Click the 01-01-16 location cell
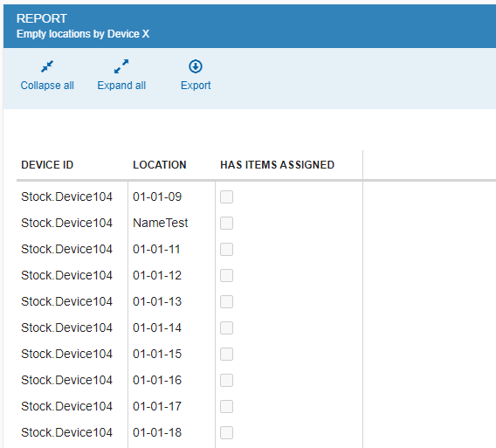 pos(157,380)
